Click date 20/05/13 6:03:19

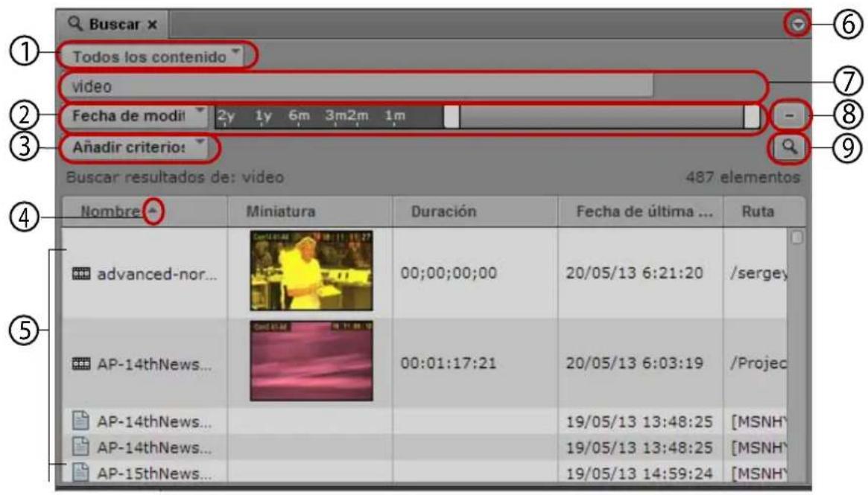[x=634, y=363]
